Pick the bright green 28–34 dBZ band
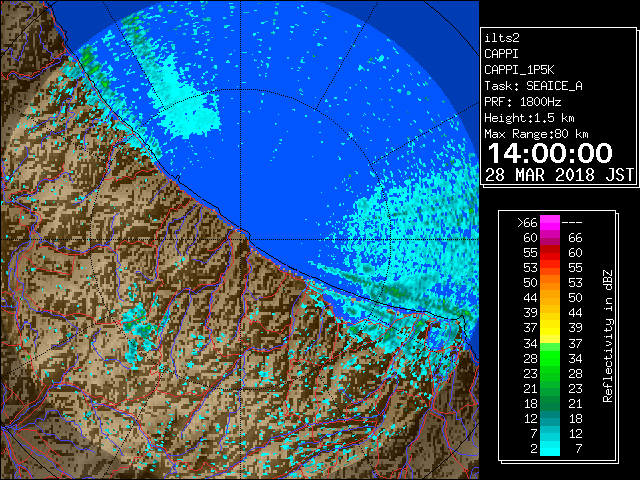This screenshot has height=480, width=640. pyautogui.click(x=550, y=358)
